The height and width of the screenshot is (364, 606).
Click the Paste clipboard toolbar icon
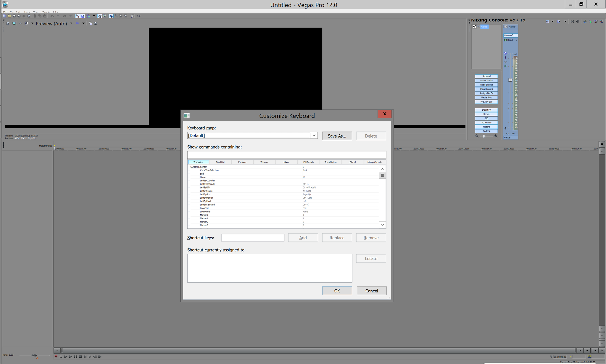click(45, 16)
